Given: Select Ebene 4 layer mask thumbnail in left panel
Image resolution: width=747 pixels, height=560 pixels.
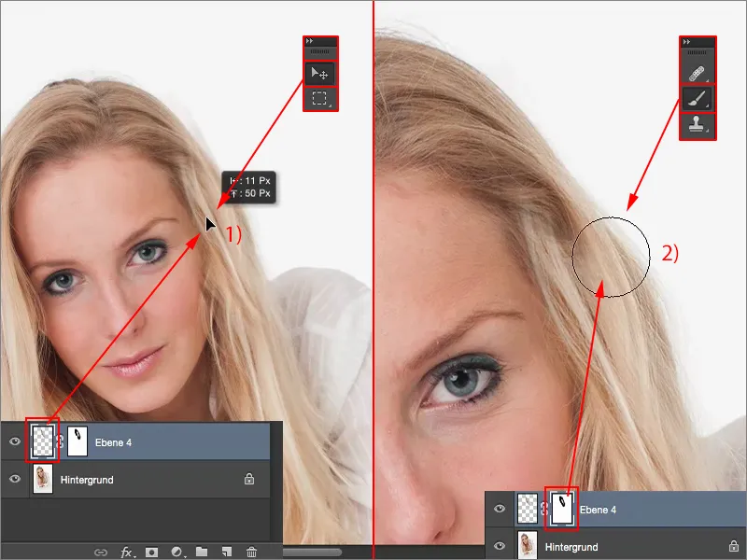Looking at the screenshot, I should 78,441.
